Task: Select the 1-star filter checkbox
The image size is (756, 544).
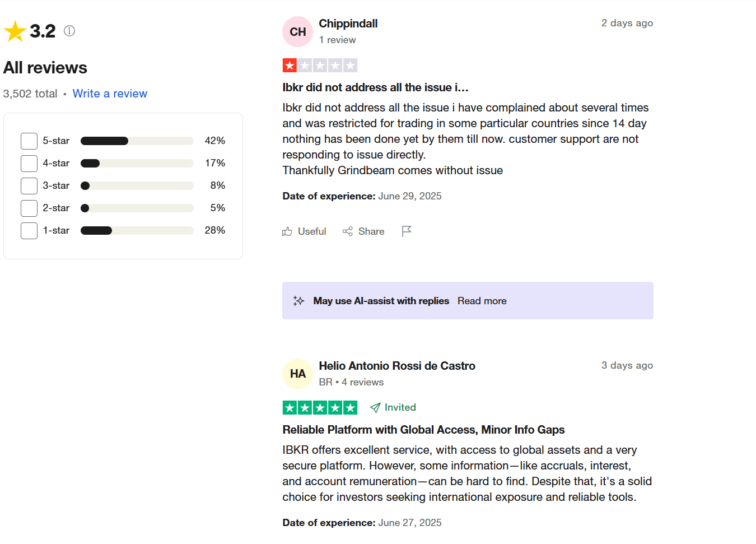Action: coord(29,231)
